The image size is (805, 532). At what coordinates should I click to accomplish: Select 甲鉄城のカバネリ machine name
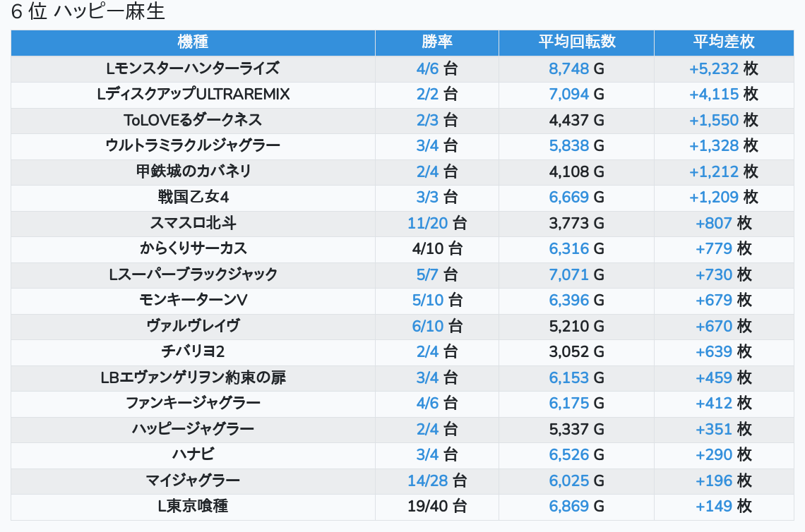tap(193, 171)
